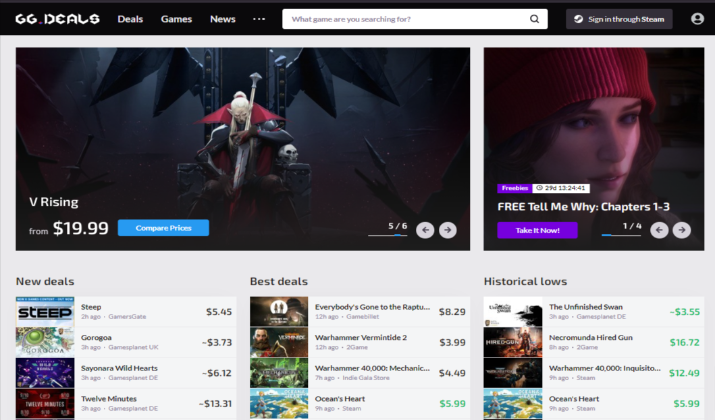Click Ocean's Heart thumbnail in Best deals
Viewport: 715px width, 420px height.
pyautogui.click(x=279, y=403)
